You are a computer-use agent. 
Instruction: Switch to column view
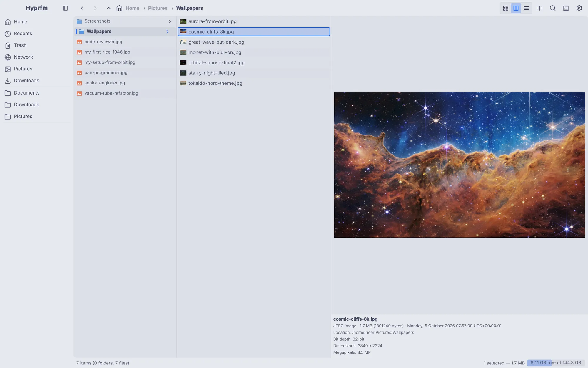(516, 8)
